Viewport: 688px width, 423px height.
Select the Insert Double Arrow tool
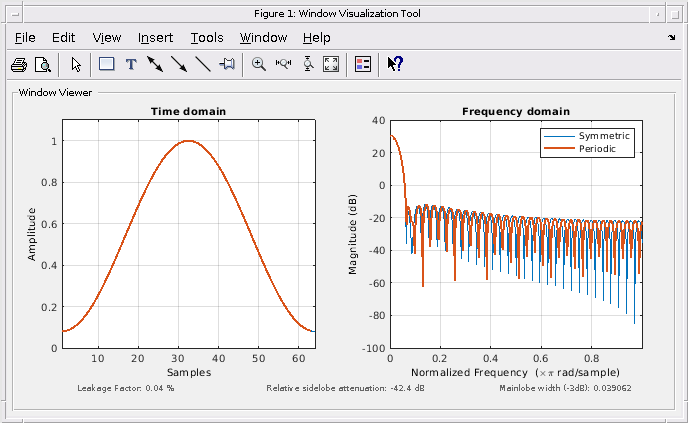tap(155, 65)
